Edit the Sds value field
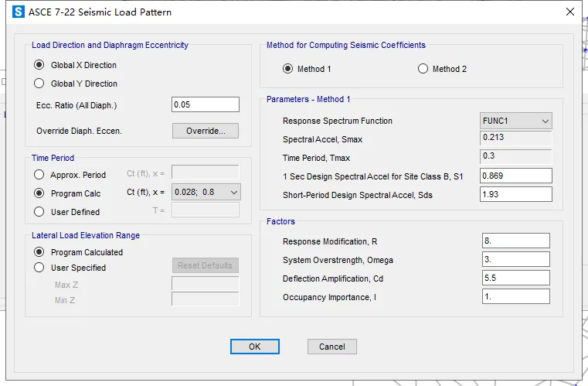This screenshot has height=386, width=588. point(516,194)
